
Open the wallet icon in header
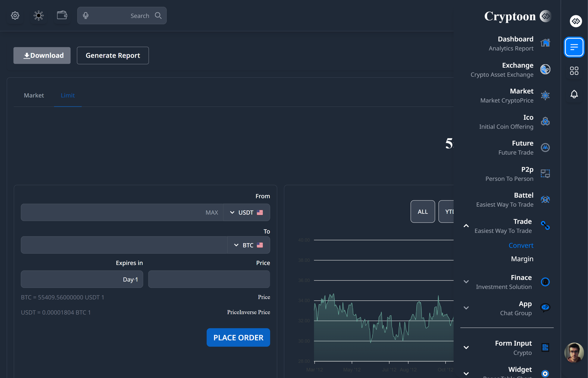[62, 15]
